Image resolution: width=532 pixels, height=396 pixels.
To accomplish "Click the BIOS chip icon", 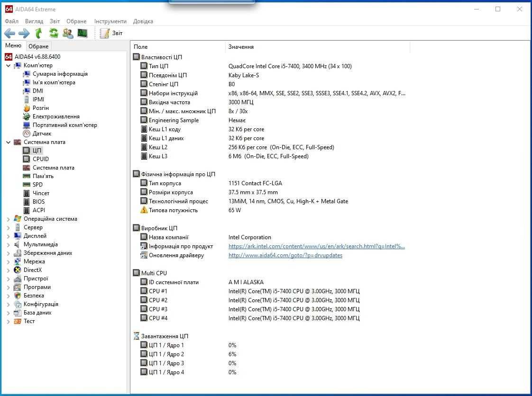I will click(27, 202).
